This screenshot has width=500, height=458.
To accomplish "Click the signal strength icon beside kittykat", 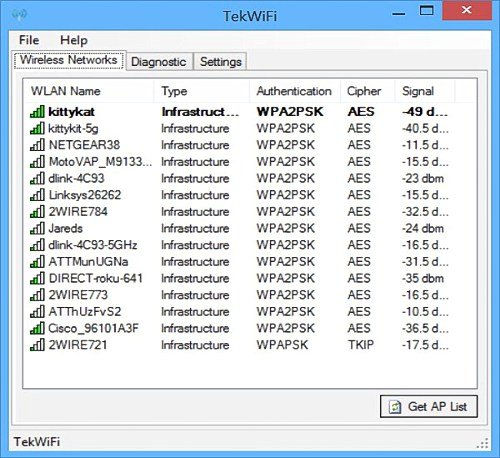I will coord(37,112).
